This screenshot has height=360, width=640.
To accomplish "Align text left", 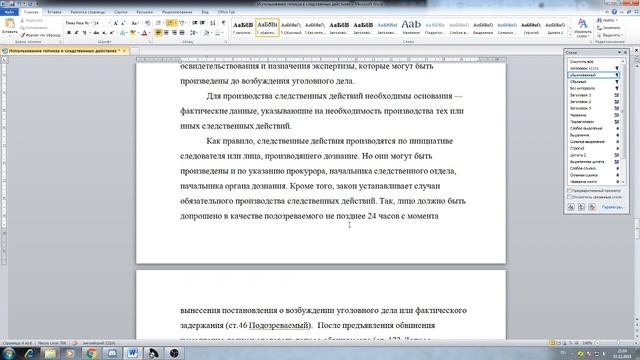I will pyautogui.click(x=158, y=33).
